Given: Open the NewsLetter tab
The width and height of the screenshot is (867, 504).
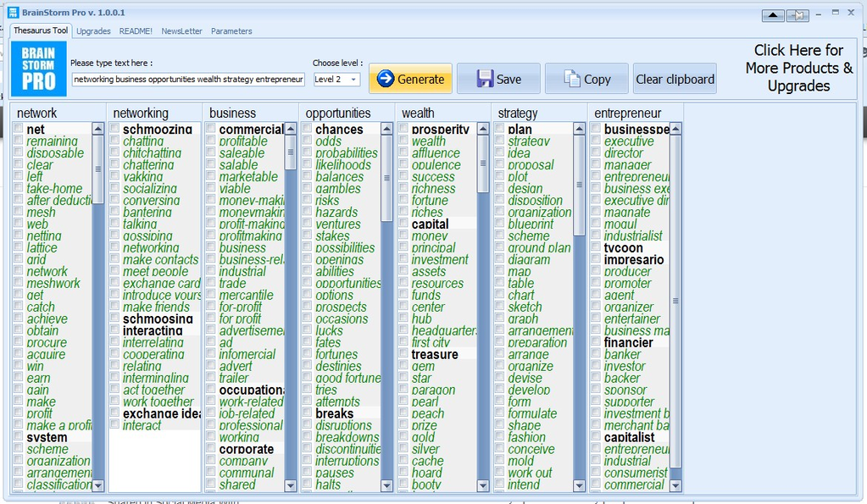Looking at the screenshot, I should 182,31.
